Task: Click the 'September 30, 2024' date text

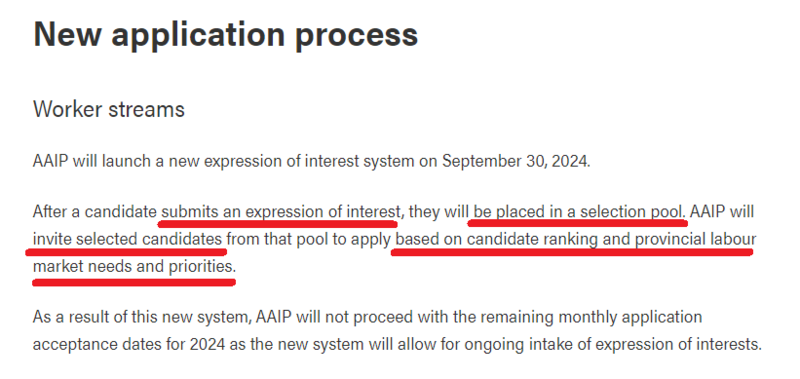Action: click(x=516, y=161)
